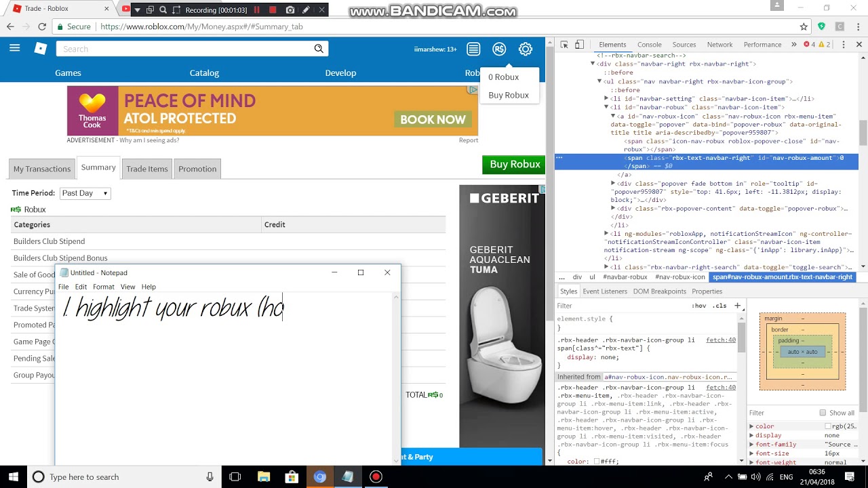Image resolution: width=868 pixels, height=488 pixels.
Task: Click BOOK NOW on Thomas Cook ad
Action: (x=433, y=119)
